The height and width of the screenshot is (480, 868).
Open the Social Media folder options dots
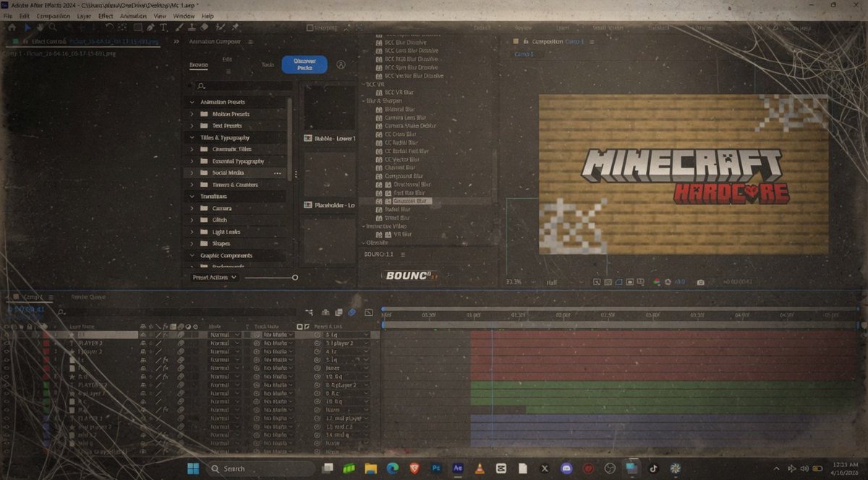277,173
